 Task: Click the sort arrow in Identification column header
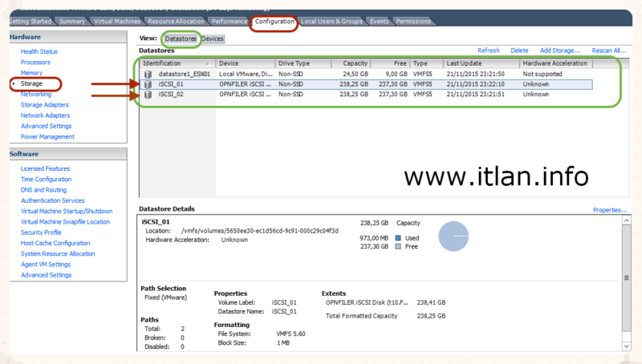coord(208,63)
